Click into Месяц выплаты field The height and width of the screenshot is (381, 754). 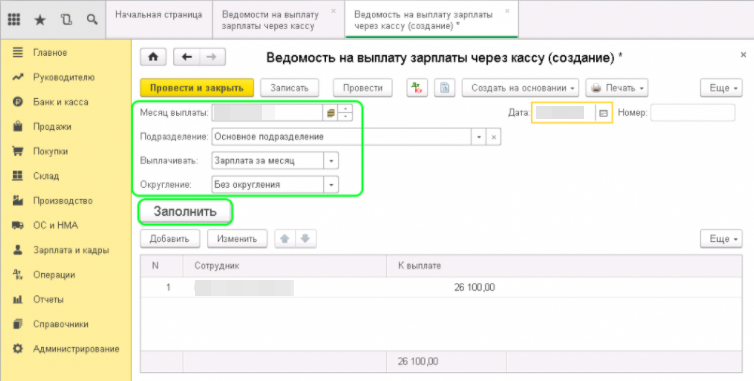tap(267, 113)
